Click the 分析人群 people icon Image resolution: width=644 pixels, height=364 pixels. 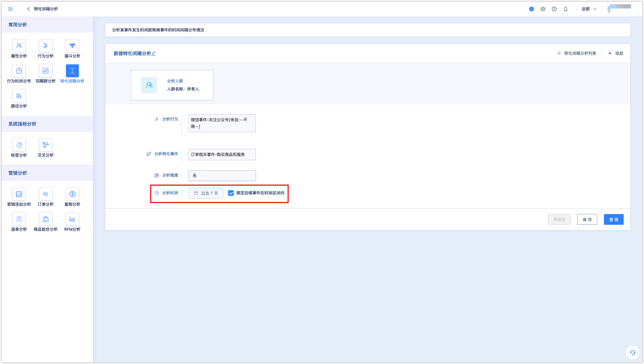[x=149, y=85]
